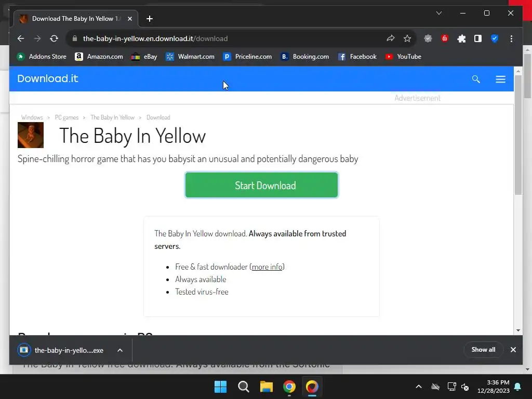Click the Advertisement label
Screen dimensions: 532x399
(417, 98)
